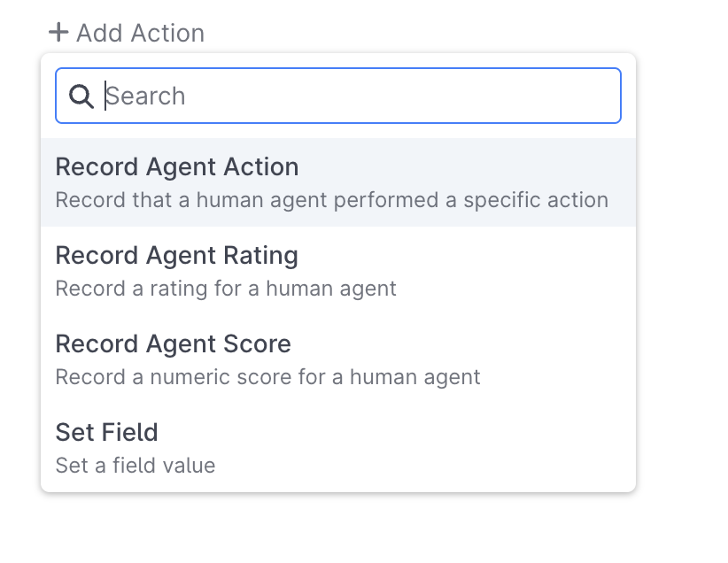Click the plus icon beside Add Action

pos(58,33)
